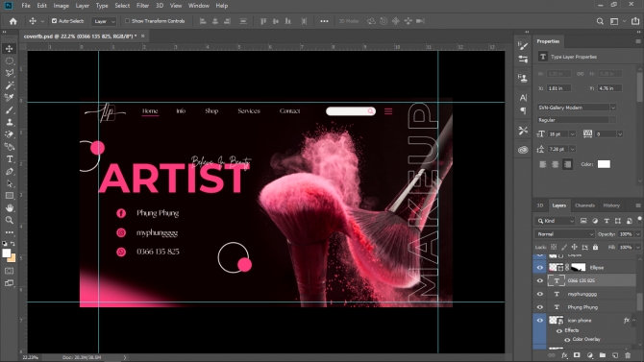The height and width of the screenshot is (362, 644).
Task: Click the Share icon at top right
Action: (635, 21)
